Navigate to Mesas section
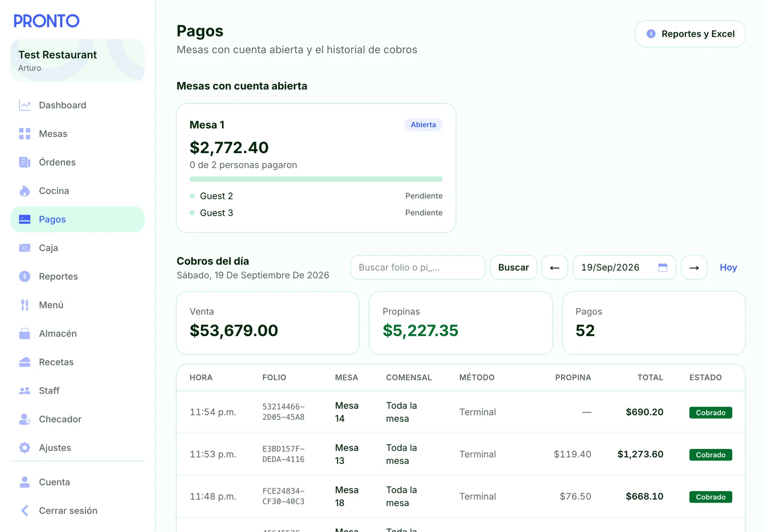 78,134
